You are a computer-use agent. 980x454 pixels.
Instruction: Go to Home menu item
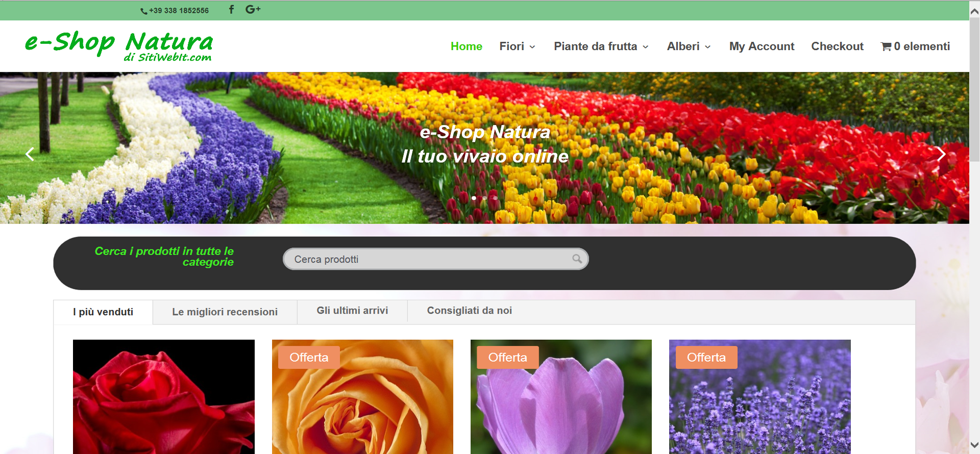tap(466, 46)
